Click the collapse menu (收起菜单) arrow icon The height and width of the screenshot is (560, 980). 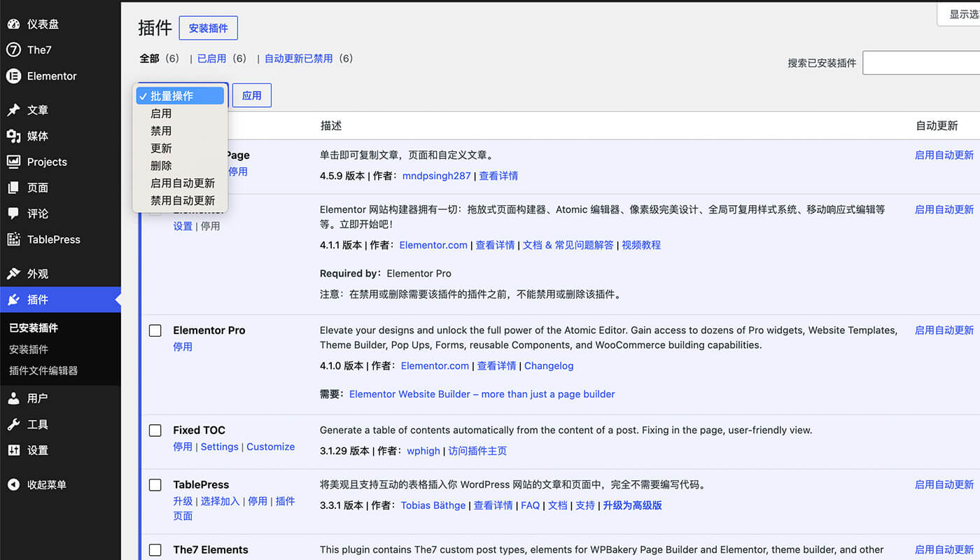[x=13, y=484]
